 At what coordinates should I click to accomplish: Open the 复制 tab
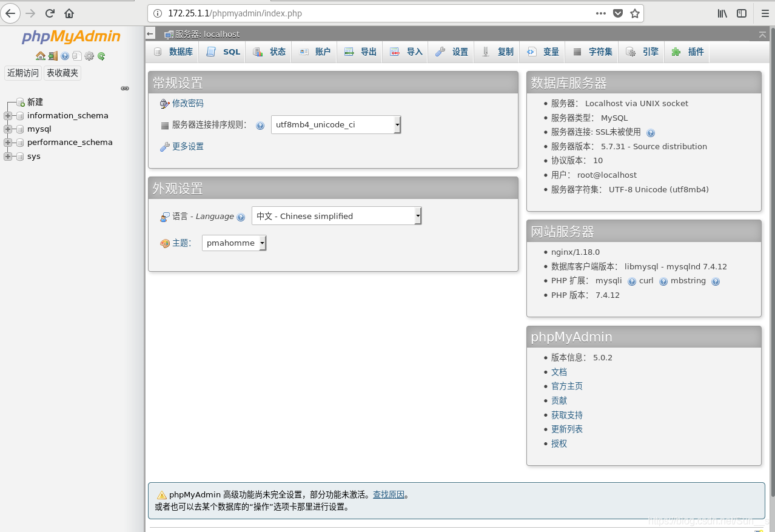(x=497, y=52)
